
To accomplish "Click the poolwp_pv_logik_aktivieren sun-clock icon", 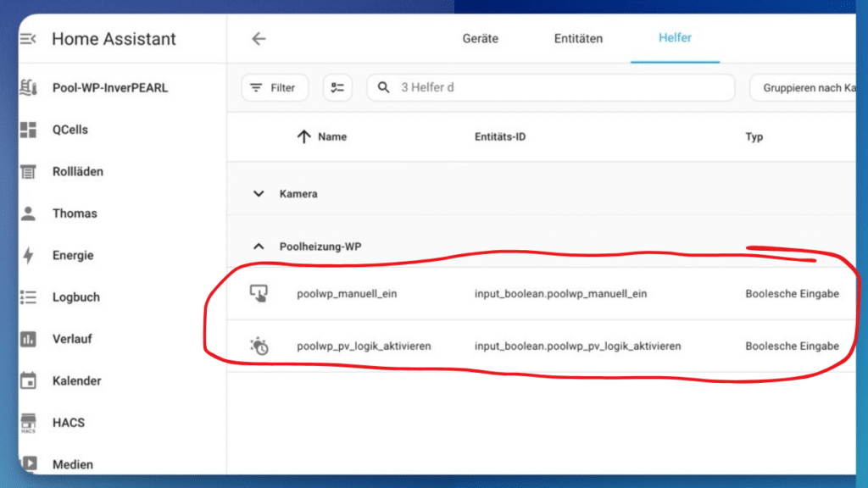I will pyautogui.click(x=259, y=346).
